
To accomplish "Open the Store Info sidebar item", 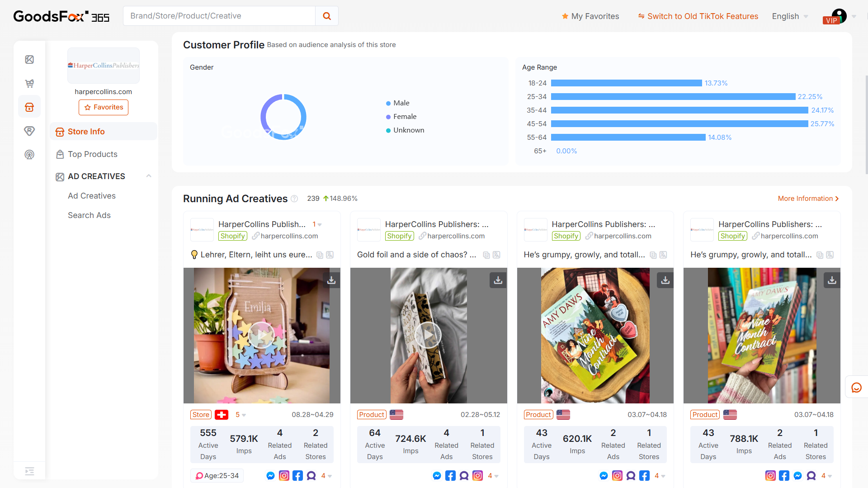I will pos(104,132).
